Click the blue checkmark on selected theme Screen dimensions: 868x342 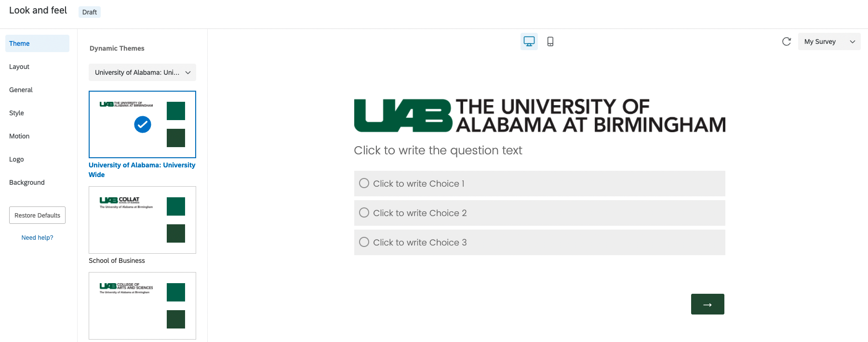point(143,124)
